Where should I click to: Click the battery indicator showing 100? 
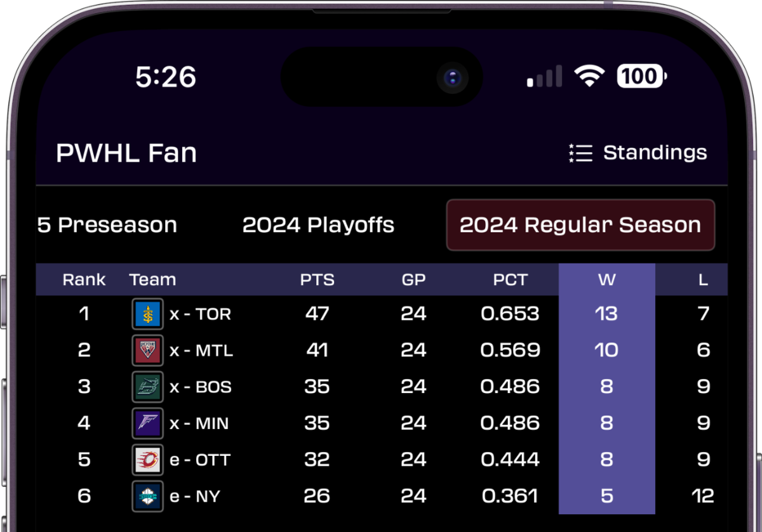[x=639, y=76]
